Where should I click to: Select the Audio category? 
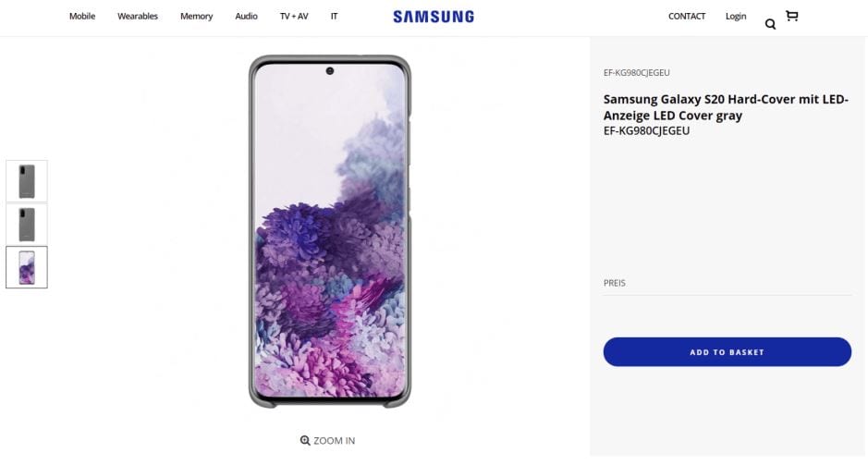click(246, 16)
